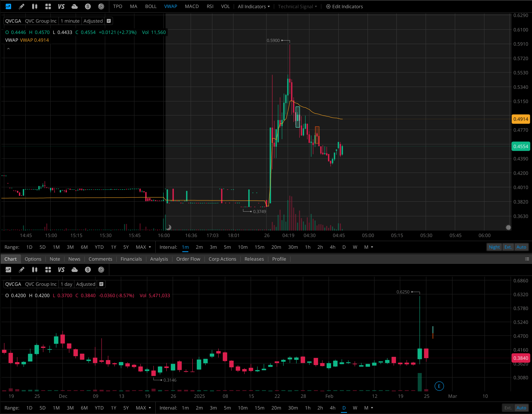This screenshot has height=414, width=532.
Task: Click the MACD indicator in top toolbar
Action: 192,7
